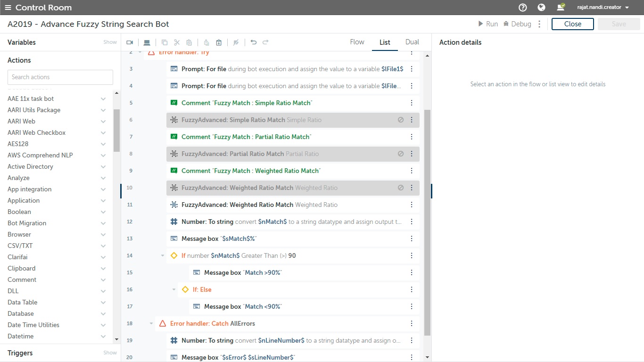Click the device connection status icon

pyautogui.click(x=561, y=8)
